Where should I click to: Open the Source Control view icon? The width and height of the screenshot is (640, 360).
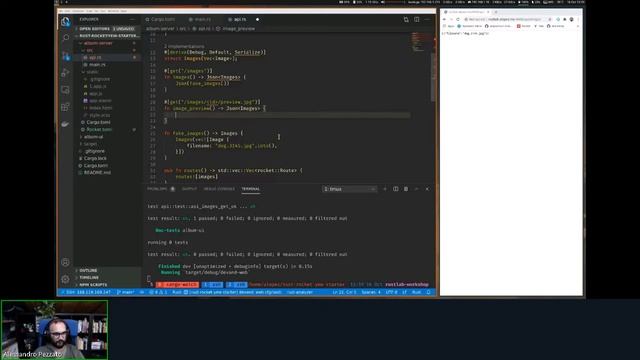(66, 56)
